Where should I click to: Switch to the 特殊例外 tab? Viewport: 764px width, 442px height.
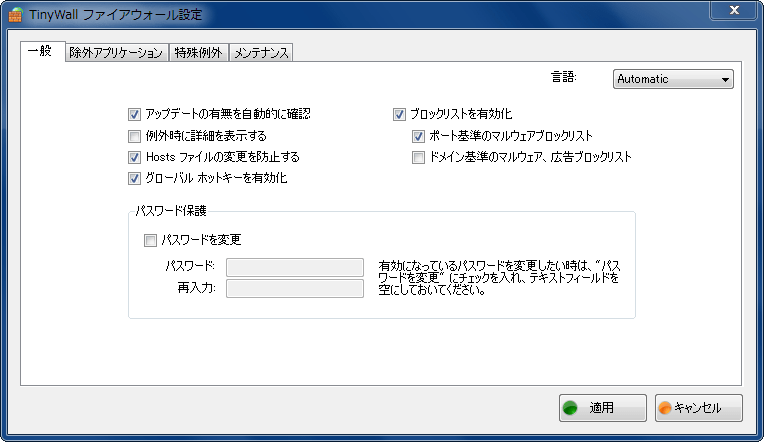(x=199, y=53)
